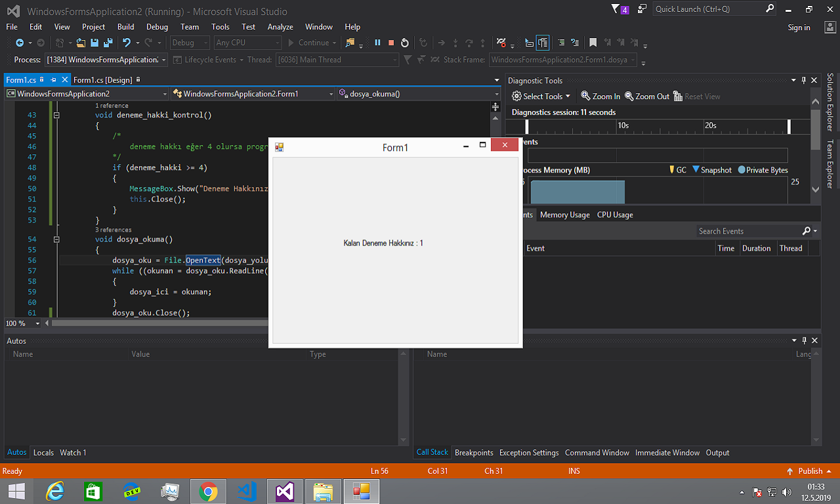Open the 100 % editor zoom dropdown

(22, 324)
